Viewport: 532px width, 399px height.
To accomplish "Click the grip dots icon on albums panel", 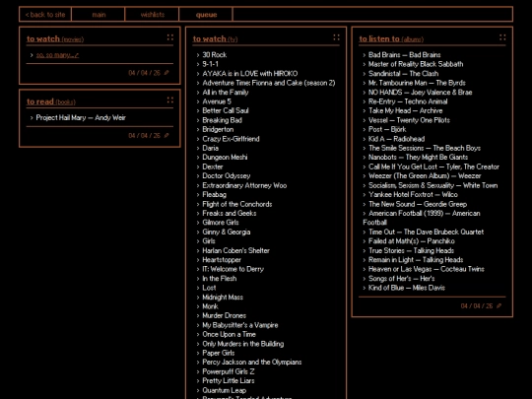I will pos(502,37).
